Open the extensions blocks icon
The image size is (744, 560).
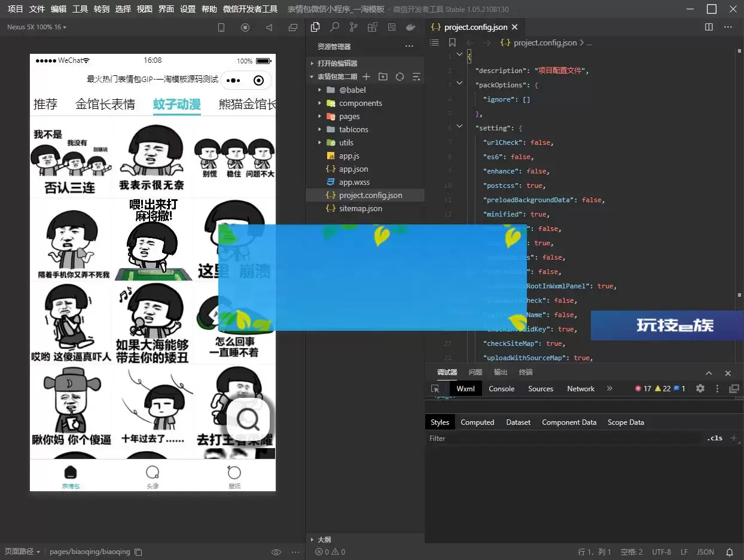[373, 27]
